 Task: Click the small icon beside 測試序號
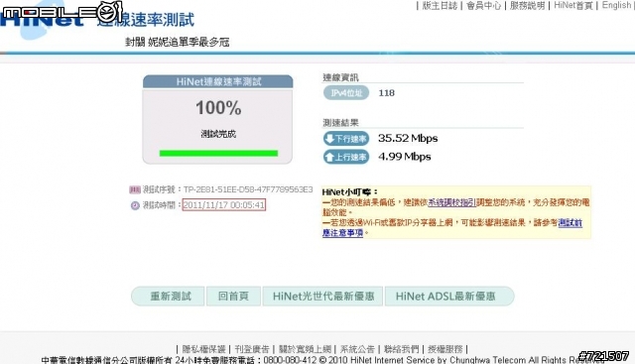pyautogui.click(x=135, y=189)
